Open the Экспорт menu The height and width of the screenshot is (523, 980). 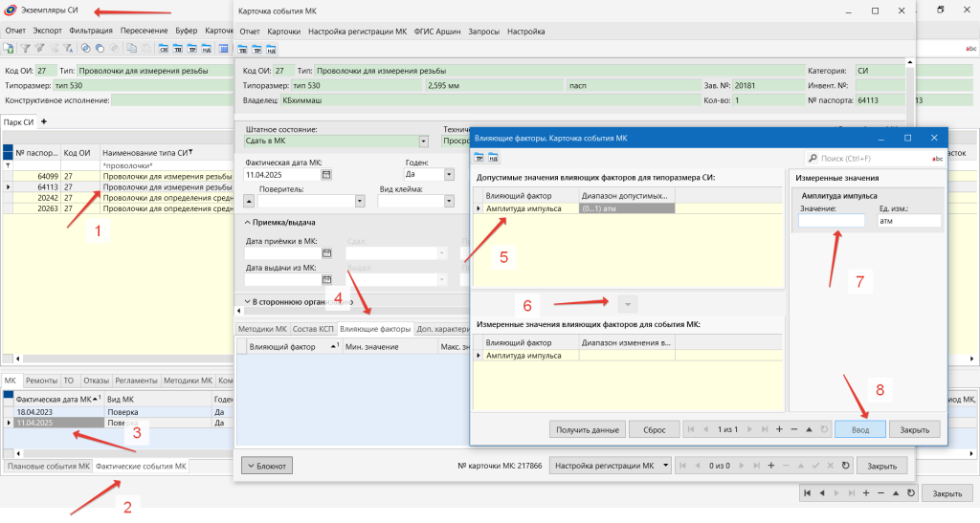pyautogui.click(x=48, y=30)
